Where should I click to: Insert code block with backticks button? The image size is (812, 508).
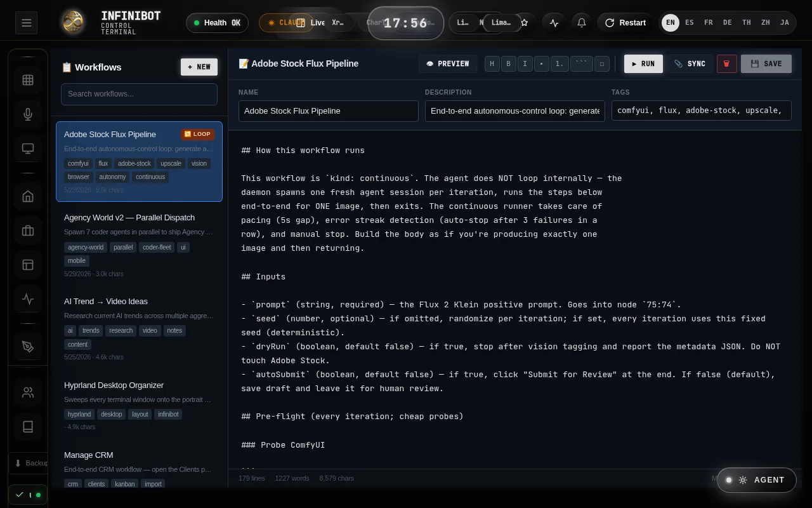(x=582, y=63)
